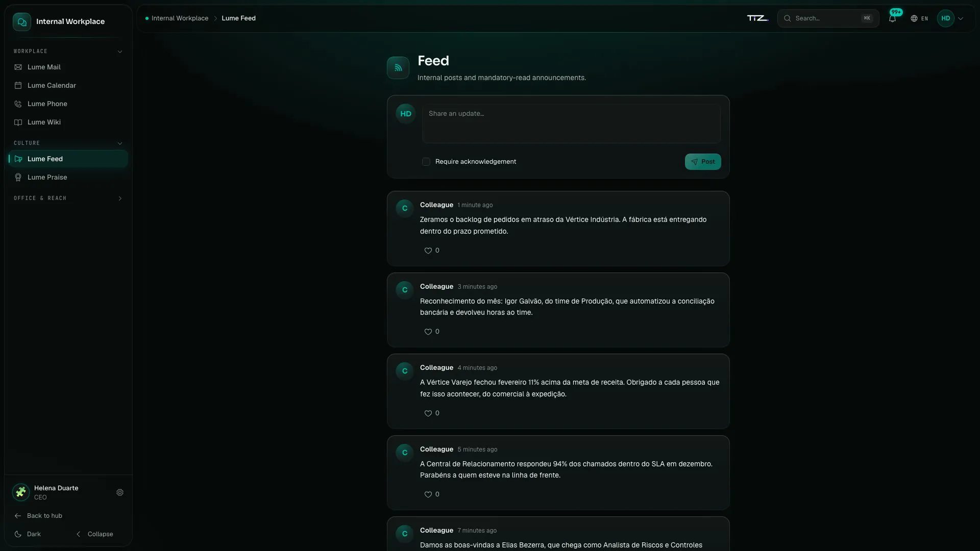Collapse the Culture section chevron
Image resolution: width=980 pixels, height=551 pixels.
coord(120,143)
